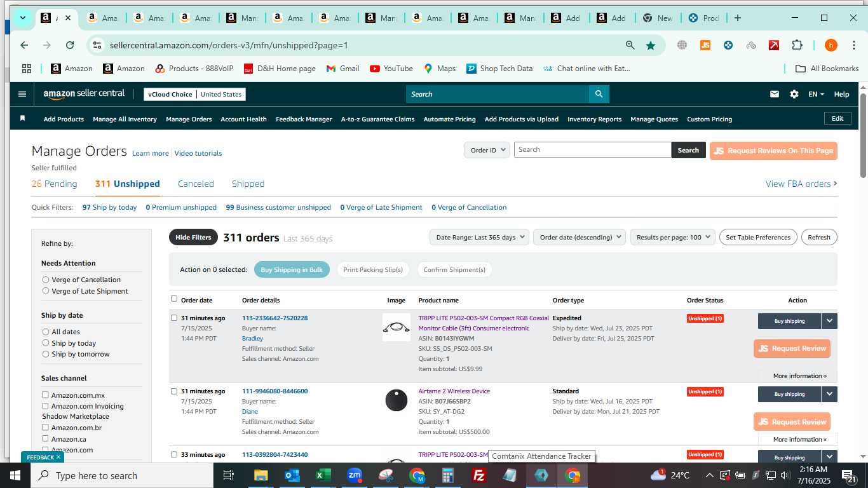Open the Seller Central hamburger menu
868x488 pixels.
22,94
